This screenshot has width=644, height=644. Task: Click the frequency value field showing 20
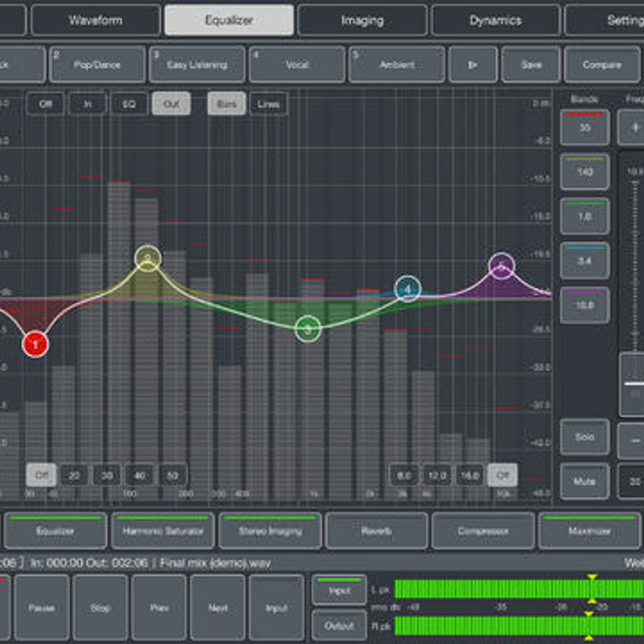[632, 481]
